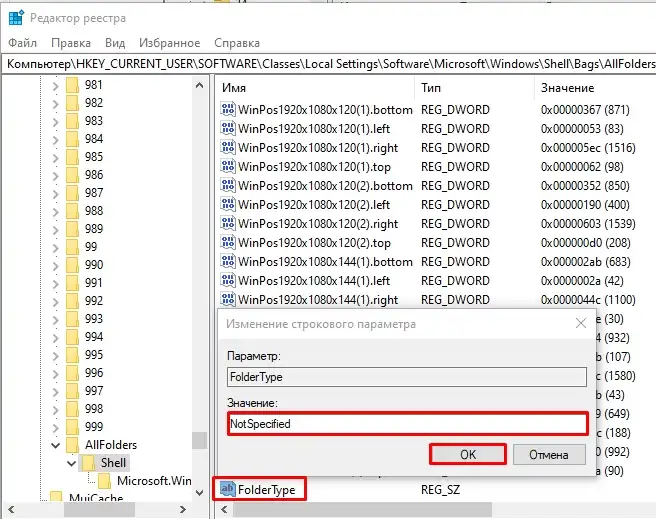Open the Справка menu
Screen dimensions: 656x519
tap(237, 43)
